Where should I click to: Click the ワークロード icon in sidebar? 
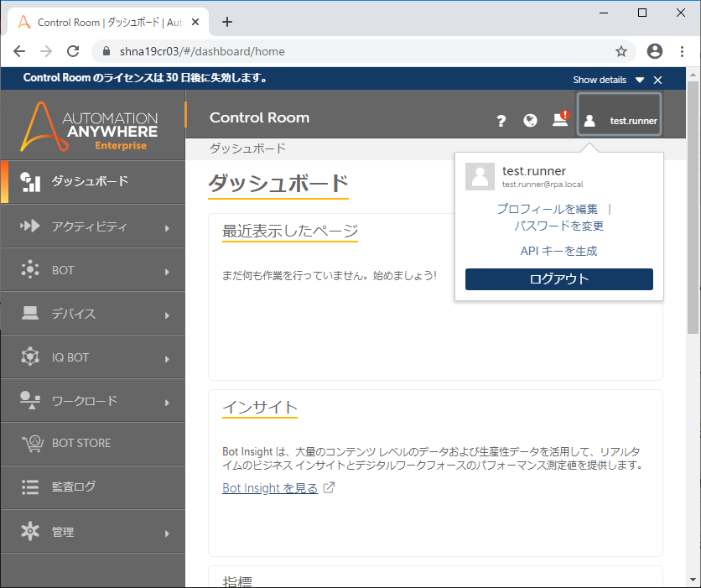tap(30, 400)
